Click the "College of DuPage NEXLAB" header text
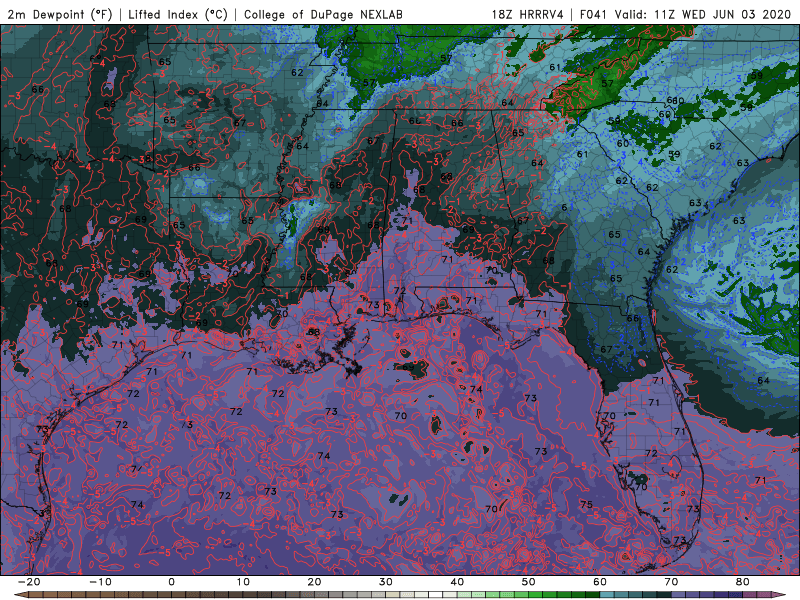Screen dimensions: 800x600 click(323, 14)
